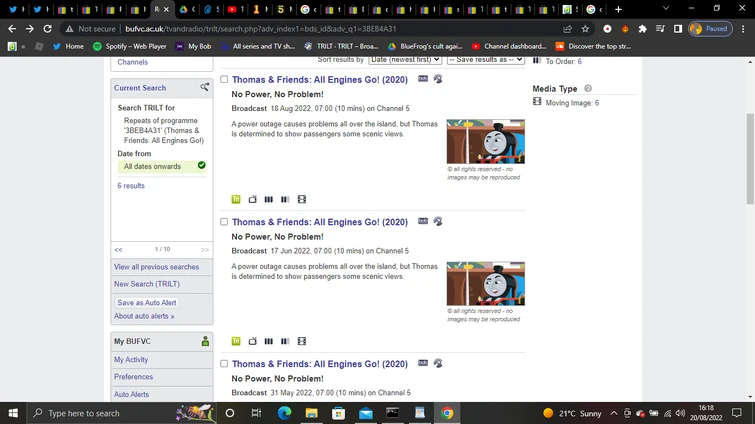Screen dimensions: 755x424
Task: Click the green TRILT icon under first result
Action: pos(236,199)
